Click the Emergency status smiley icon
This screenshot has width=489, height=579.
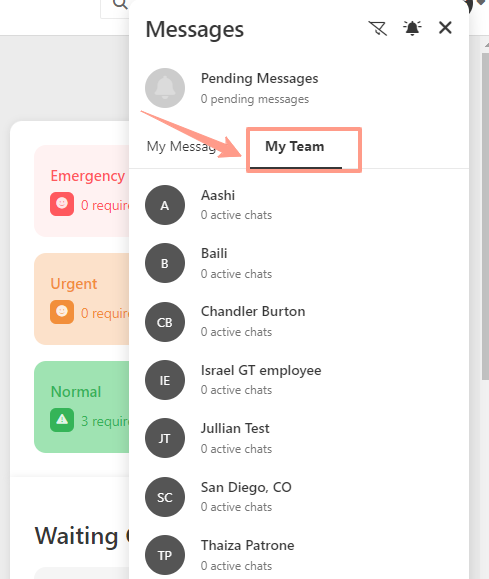point(62,204)
